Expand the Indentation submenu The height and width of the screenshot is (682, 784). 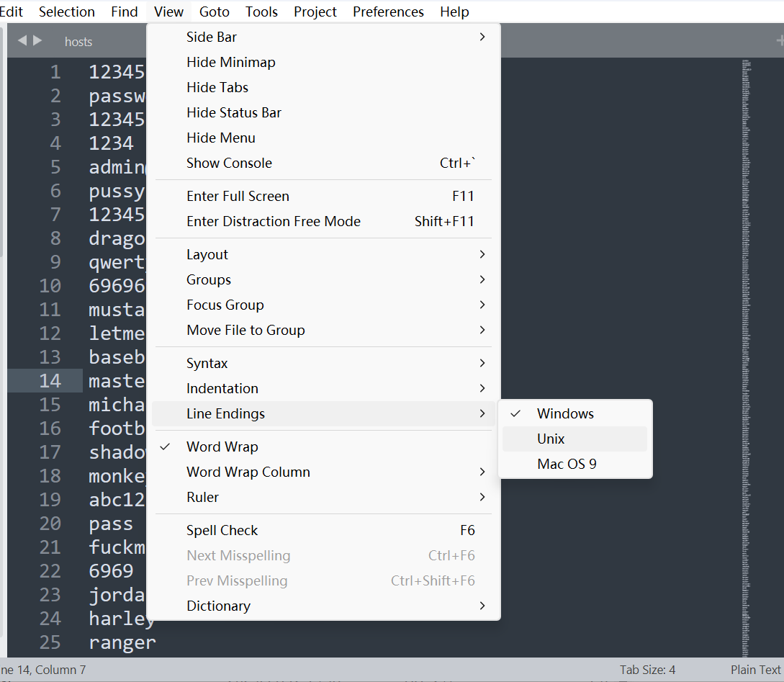point(323,388)
